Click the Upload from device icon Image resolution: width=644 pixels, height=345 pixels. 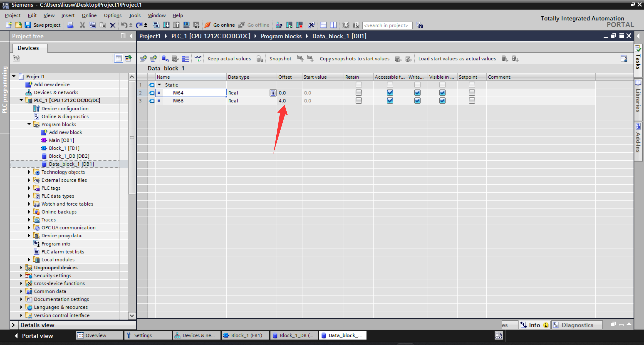pos(176,25)
